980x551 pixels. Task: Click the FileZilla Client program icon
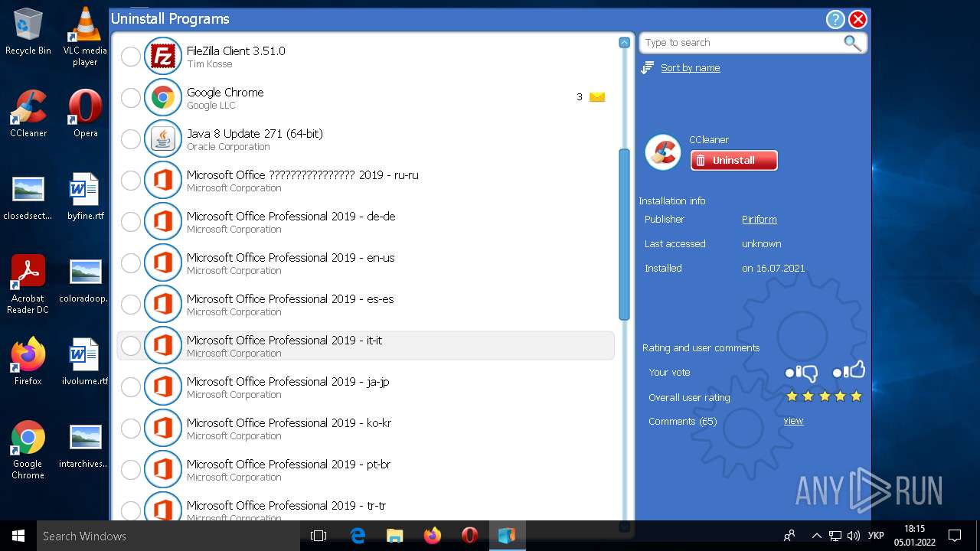(x=162, y=56)
